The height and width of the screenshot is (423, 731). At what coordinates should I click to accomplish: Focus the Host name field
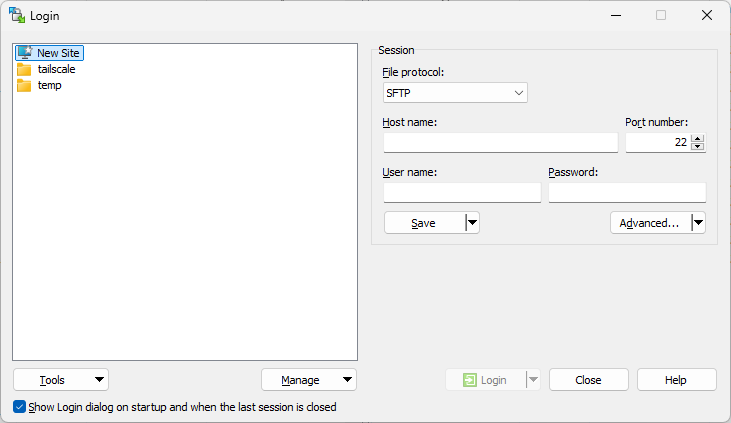[501, 142]
